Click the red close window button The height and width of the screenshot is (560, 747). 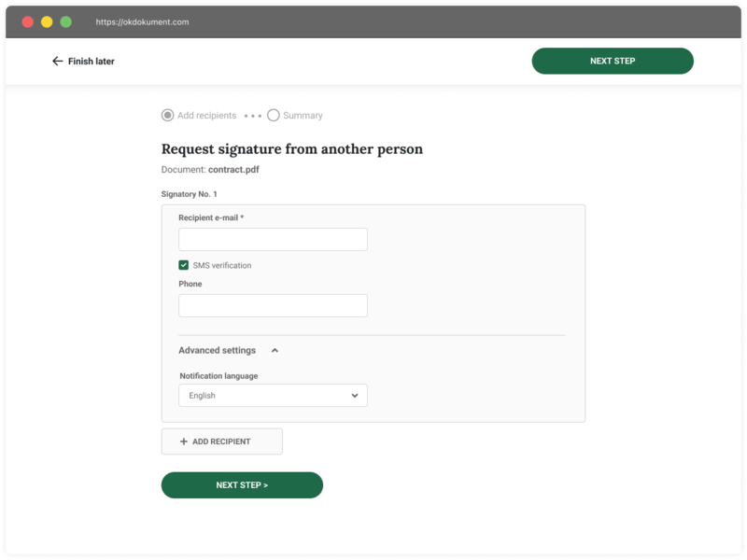(x=28, y=21)
